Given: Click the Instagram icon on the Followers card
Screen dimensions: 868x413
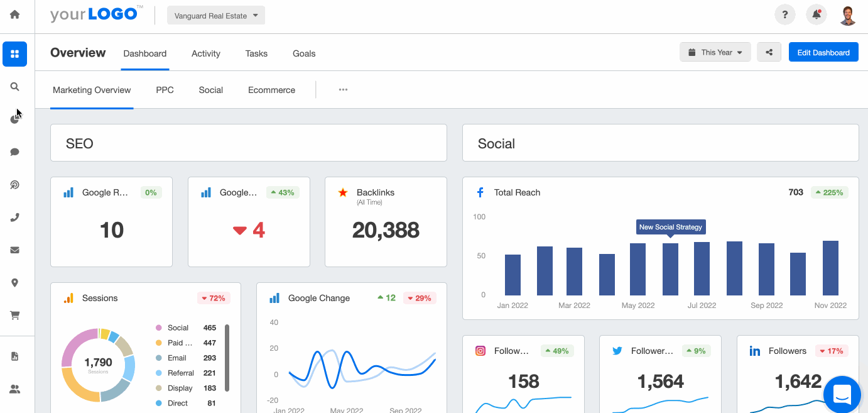Looking at the screenshot, I should tap(480, 350).
